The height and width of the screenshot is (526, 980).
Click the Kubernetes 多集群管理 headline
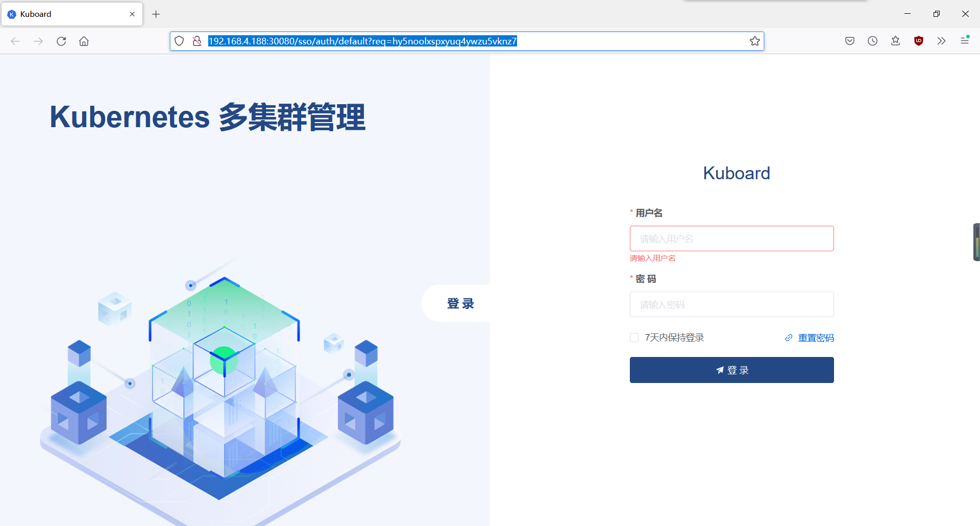pyautogui.click(x=208, y=117)
